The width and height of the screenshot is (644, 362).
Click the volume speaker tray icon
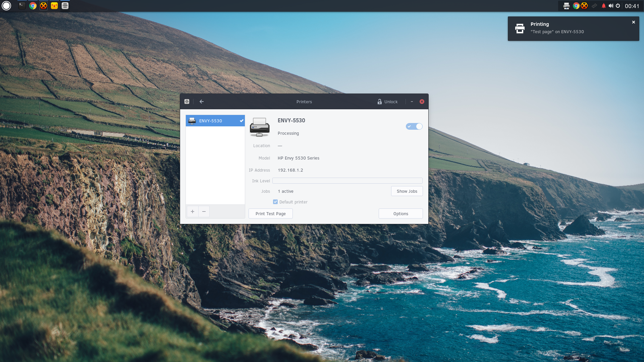click(611, 6)
